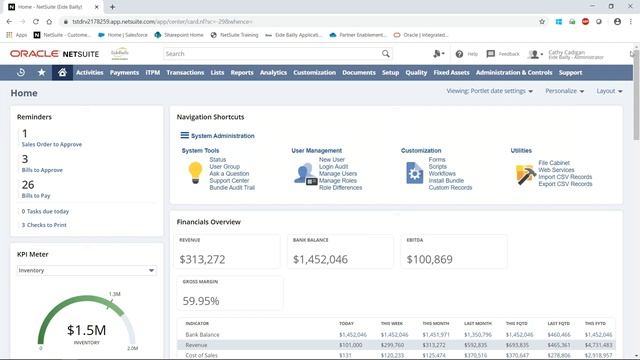Viewport: 640px width, 360px height.
Task: Open the Manage Users link
Action: click(338, 173)
